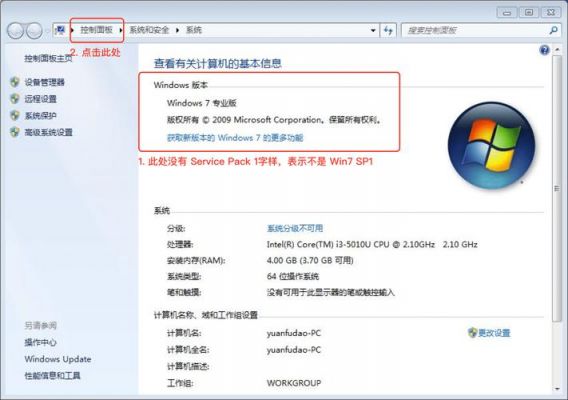This screenshot has height=400, width=568.
Task: Open the 系统分级不可用 rating link
Action: [295, 228]
